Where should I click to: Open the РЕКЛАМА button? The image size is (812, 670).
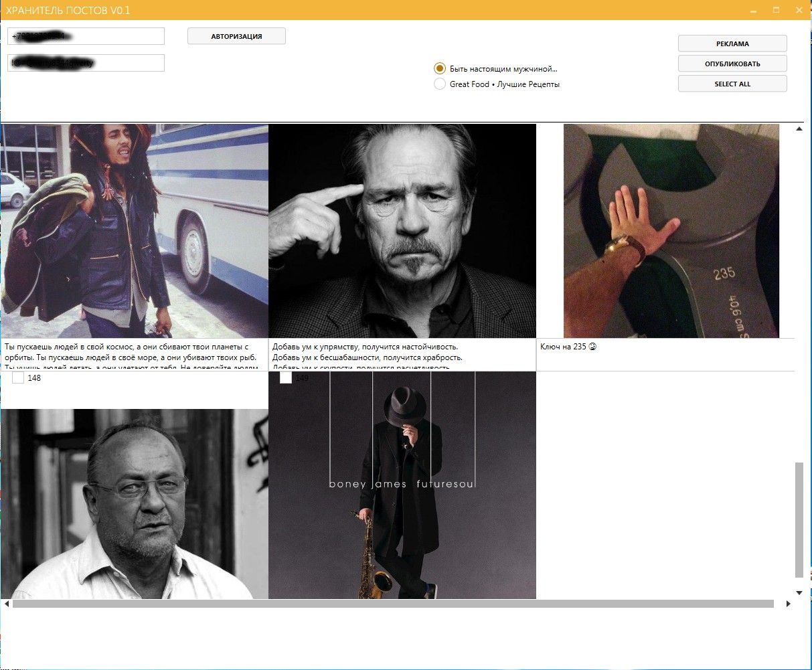[x=732, y=44]
